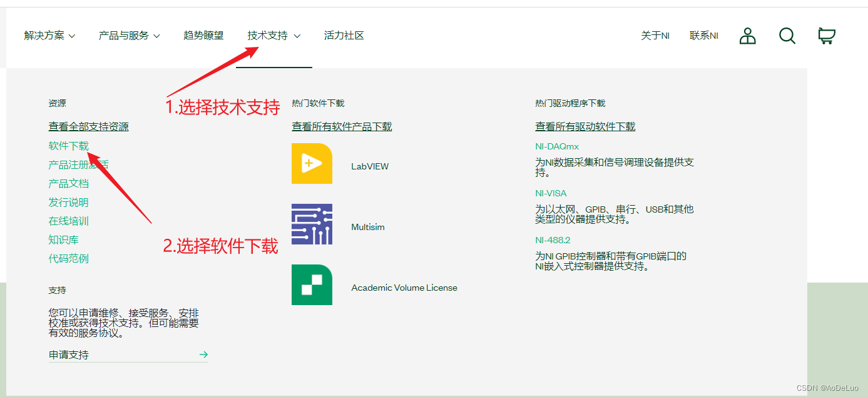Click the NI-488.2 description text
868x397 pixels.
click(611, 261)
